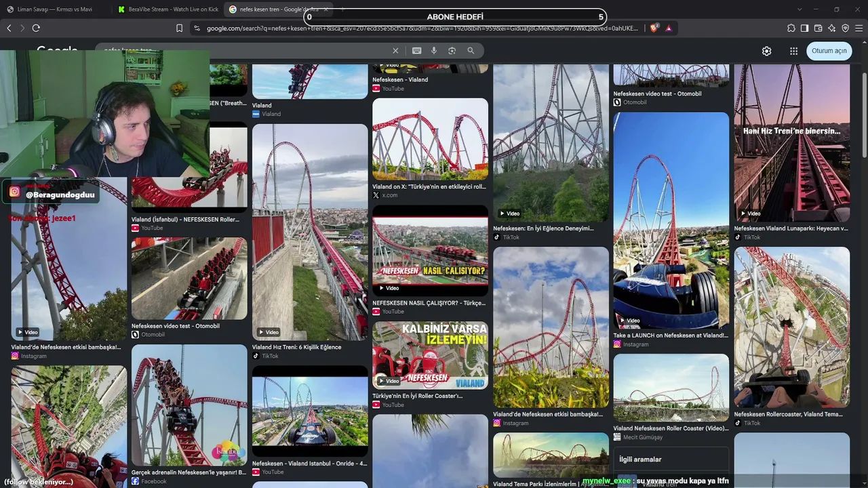Open Gerçek adrenalin Nefeskesen'le yaşanır thumbnail
Screen dimensions: 868x488
[x=189, y=405]
